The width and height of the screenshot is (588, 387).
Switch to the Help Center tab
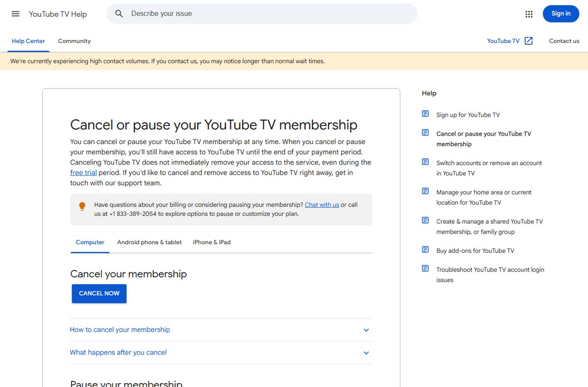28,41
